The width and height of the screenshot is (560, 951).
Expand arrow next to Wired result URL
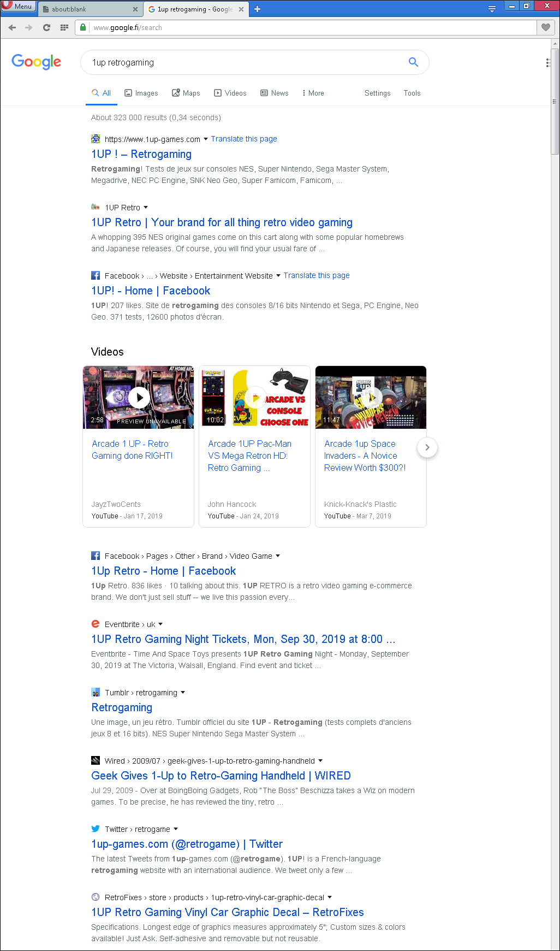tap(320, 760)
